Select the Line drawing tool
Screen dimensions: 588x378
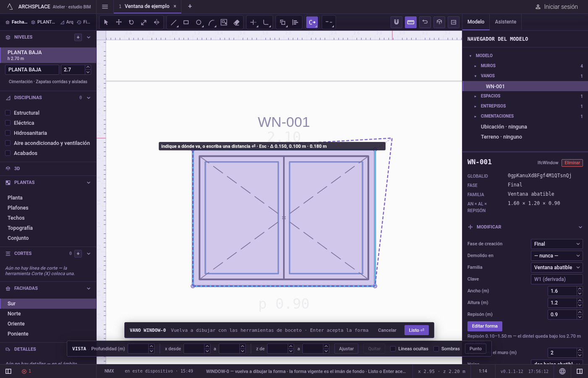click(173, 22)
